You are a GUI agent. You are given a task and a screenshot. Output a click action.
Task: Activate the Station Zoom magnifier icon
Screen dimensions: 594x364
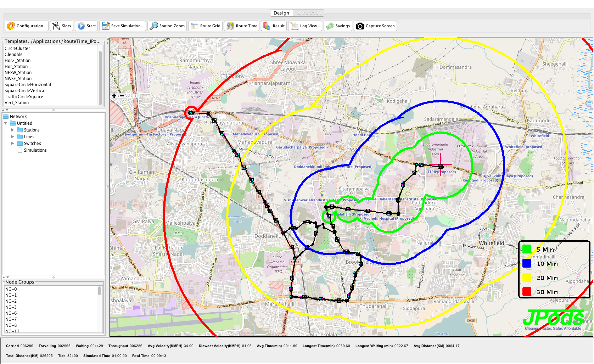coord(154,26)
